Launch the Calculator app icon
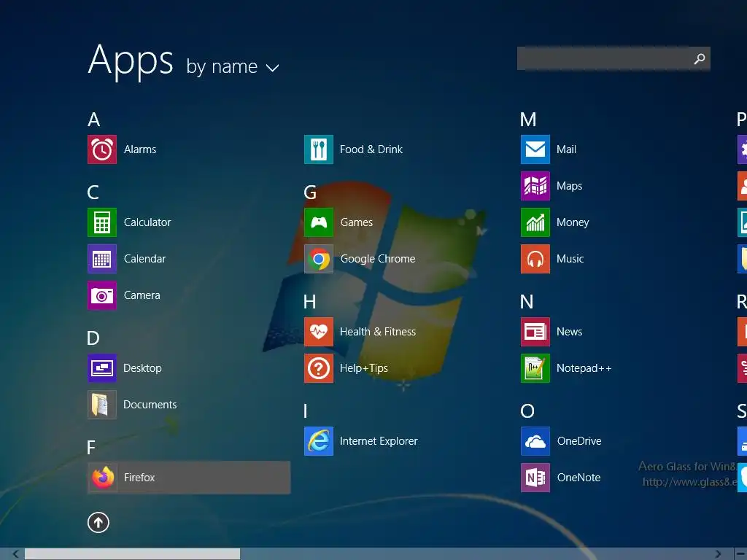 point(102,222)
